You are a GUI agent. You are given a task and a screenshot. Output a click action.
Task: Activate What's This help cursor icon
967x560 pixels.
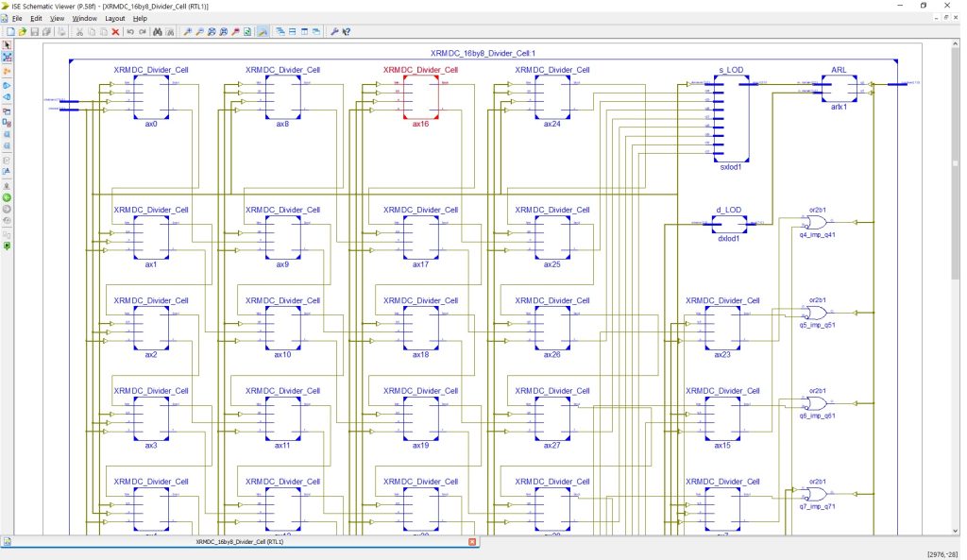click(x=346, y=31)
